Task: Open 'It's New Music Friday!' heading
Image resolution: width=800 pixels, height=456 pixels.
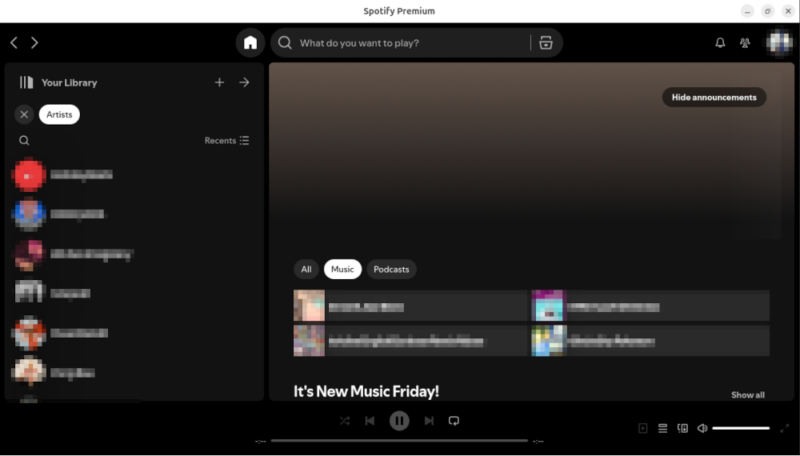Action: click(x=366, y=391)
